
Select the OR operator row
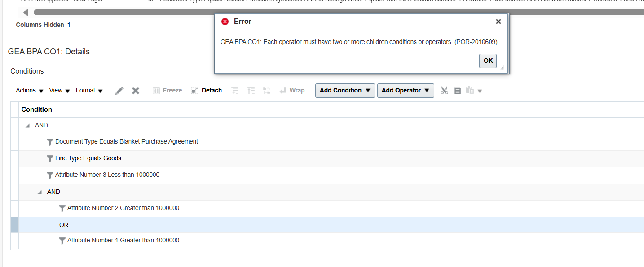[63, 224]
